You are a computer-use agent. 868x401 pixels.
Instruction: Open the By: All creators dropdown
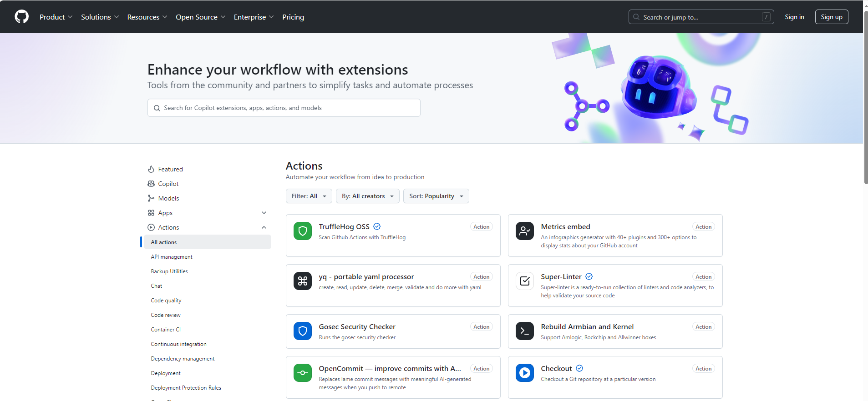pos(367,196)
